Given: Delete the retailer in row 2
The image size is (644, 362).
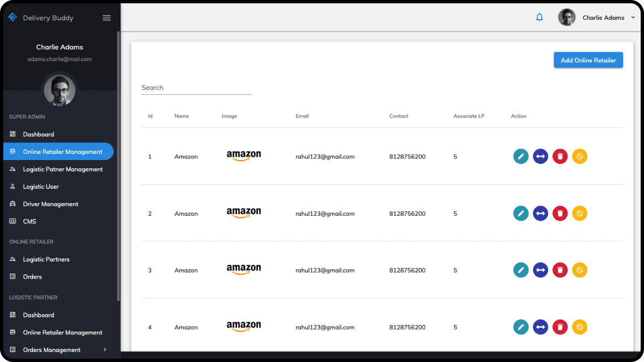Looking at the screenshot, I should 560,213.
